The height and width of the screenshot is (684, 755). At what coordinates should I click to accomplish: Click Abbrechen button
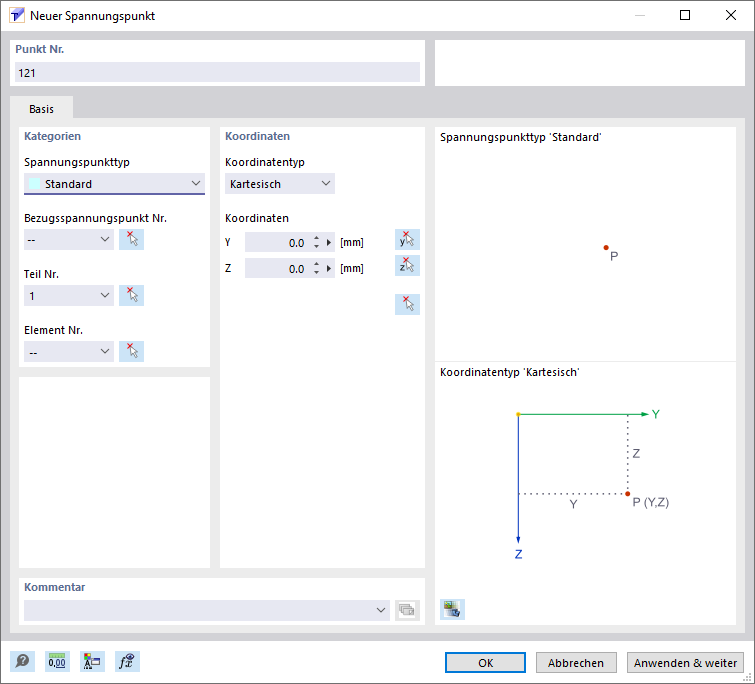pos(576,663)
